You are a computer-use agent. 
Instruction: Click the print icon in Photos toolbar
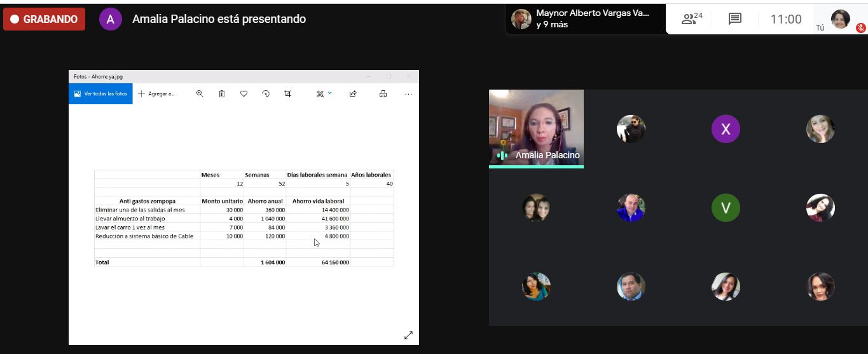tap(383, 93)
